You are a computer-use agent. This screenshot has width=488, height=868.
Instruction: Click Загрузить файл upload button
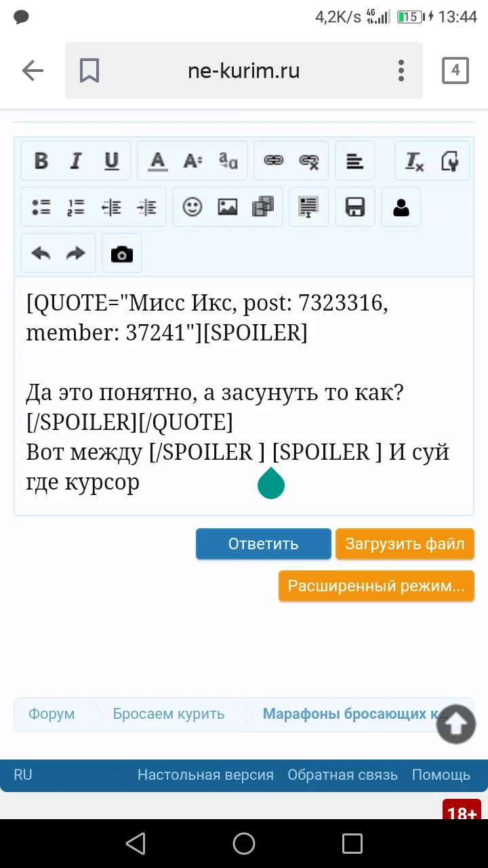pos(405,544)
